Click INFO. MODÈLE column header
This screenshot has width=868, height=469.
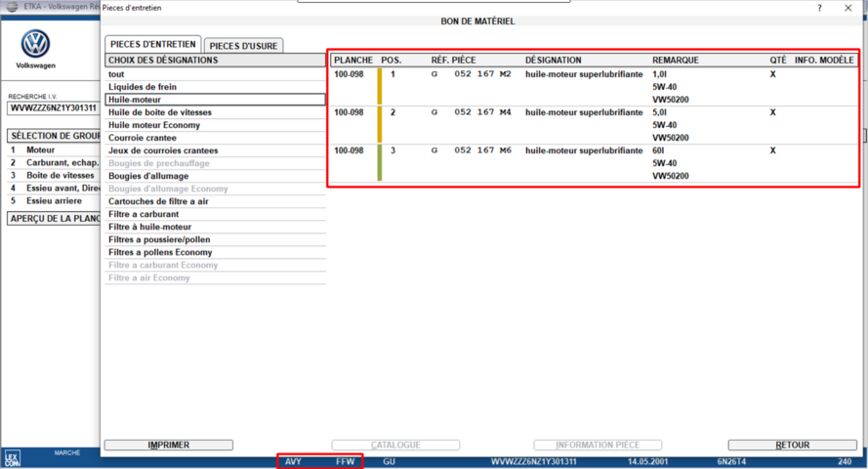pos(824,61)
